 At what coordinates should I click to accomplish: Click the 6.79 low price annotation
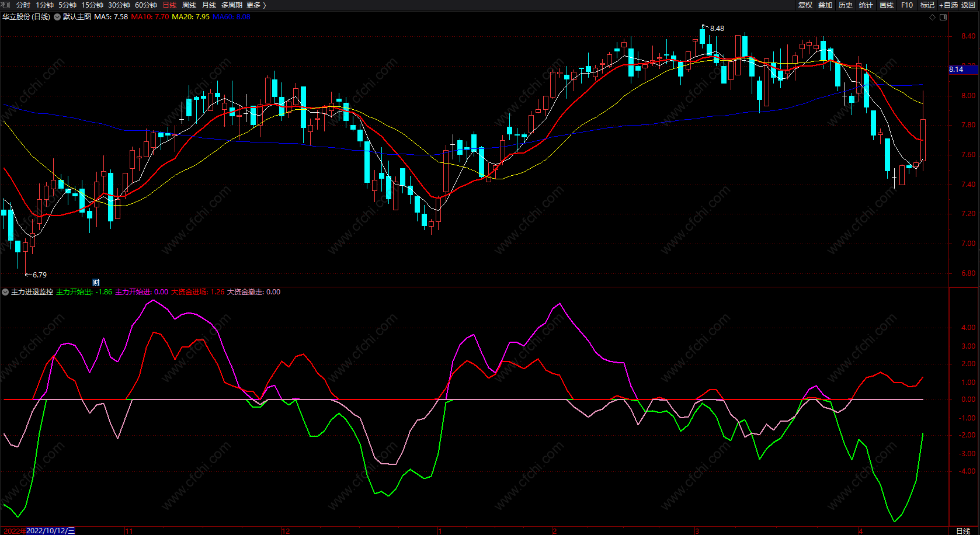click(40, 275)
